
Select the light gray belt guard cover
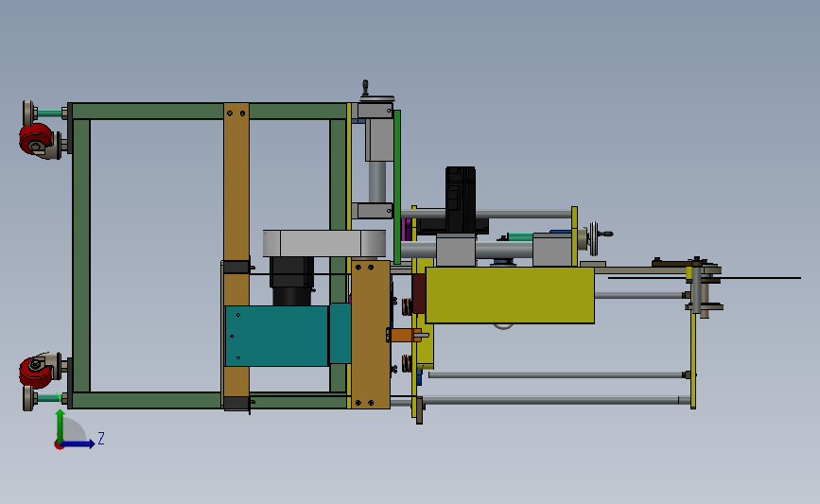[324, 243]
